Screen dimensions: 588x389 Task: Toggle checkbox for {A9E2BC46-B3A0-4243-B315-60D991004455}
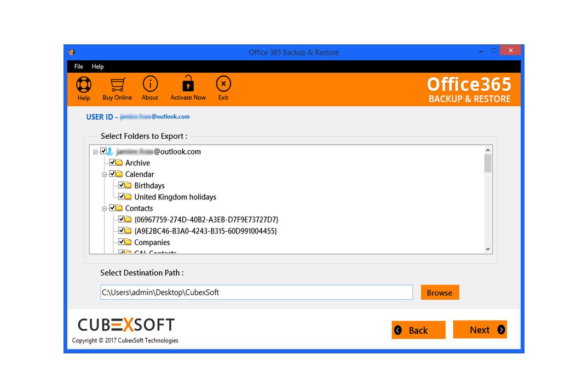click(122, 230)
